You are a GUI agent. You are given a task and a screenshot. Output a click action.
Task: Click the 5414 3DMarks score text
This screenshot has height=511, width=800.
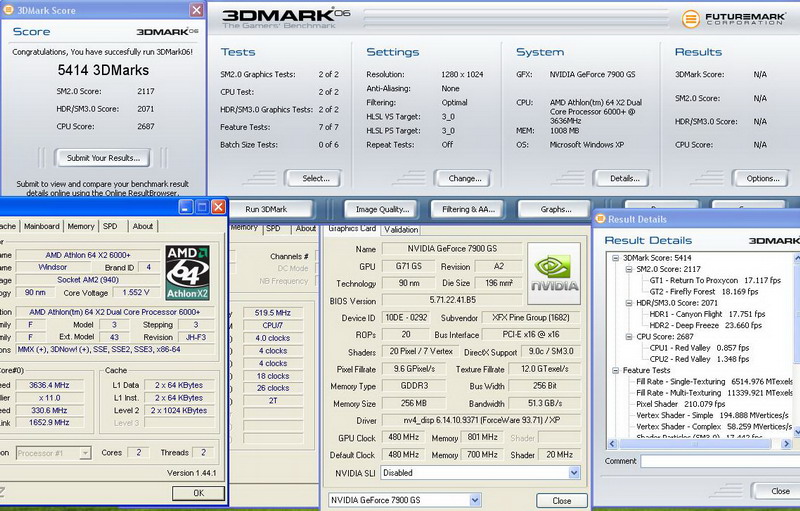coord(103,70)
